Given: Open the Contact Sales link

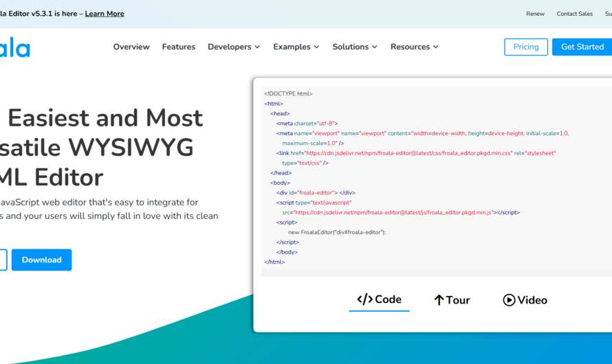Looking at the screenshot, I should click(575, 14).
